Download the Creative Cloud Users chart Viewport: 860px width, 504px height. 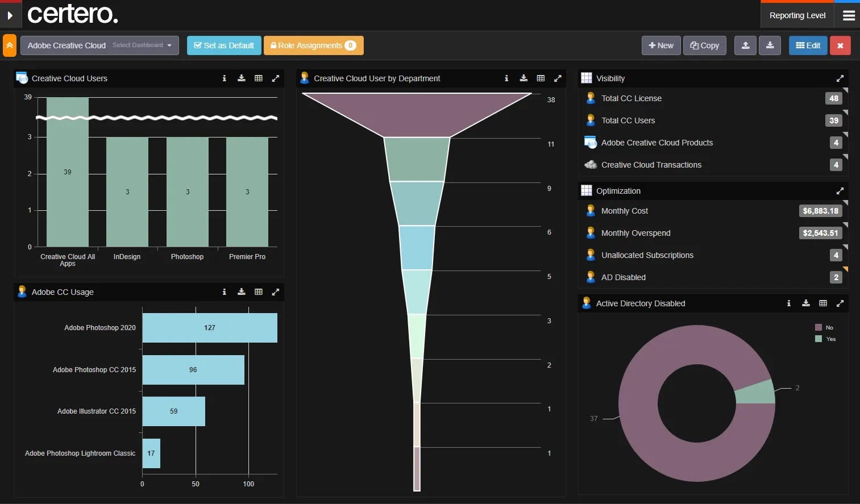pos(242,78)
